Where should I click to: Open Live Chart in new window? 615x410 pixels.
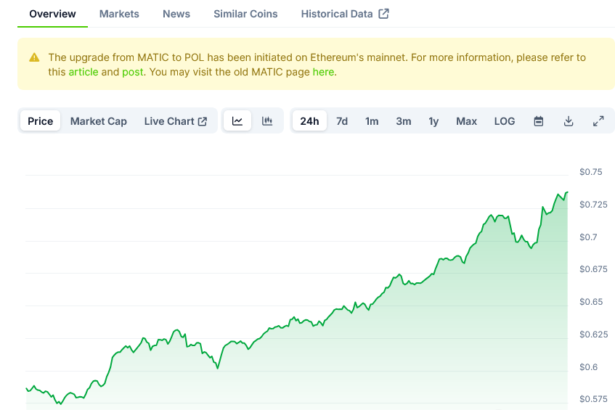tap(175, 121)
